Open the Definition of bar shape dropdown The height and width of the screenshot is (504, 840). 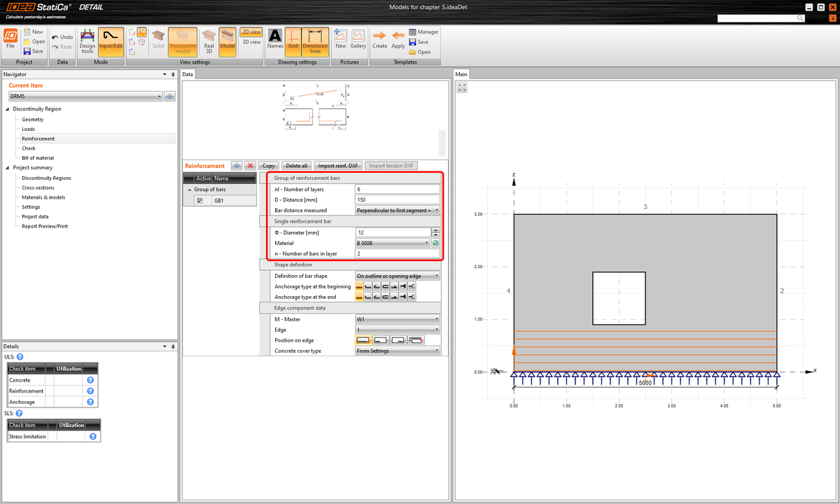click(x=398, y=276)
